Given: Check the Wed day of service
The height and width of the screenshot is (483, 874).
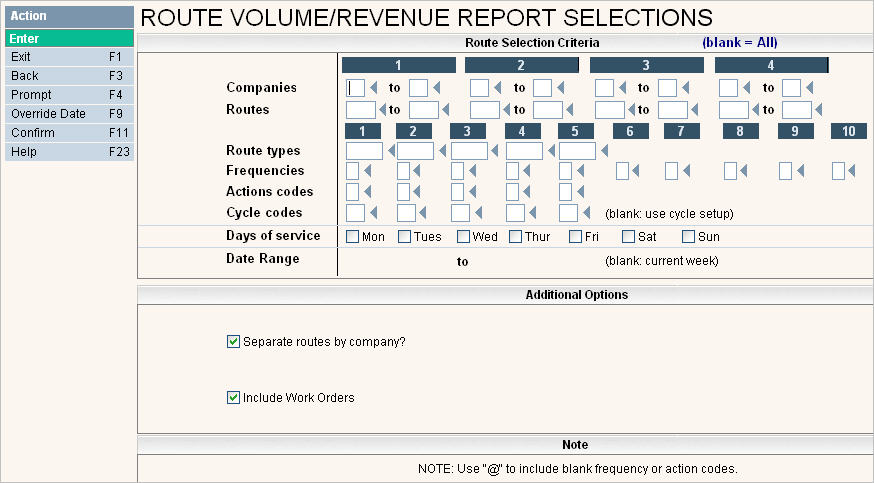Looking at the screenshot, I should tap(463, 236).
